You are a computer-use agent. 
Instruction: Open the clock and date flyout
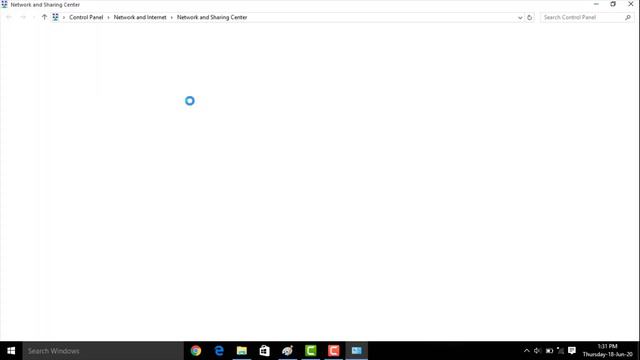click(608, 351)
